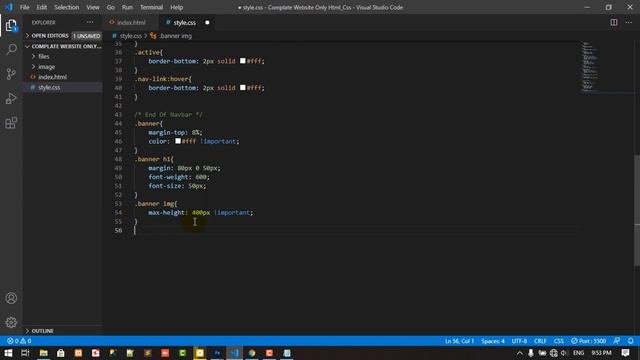Open the Extensions view

click(x=11, y=123)
